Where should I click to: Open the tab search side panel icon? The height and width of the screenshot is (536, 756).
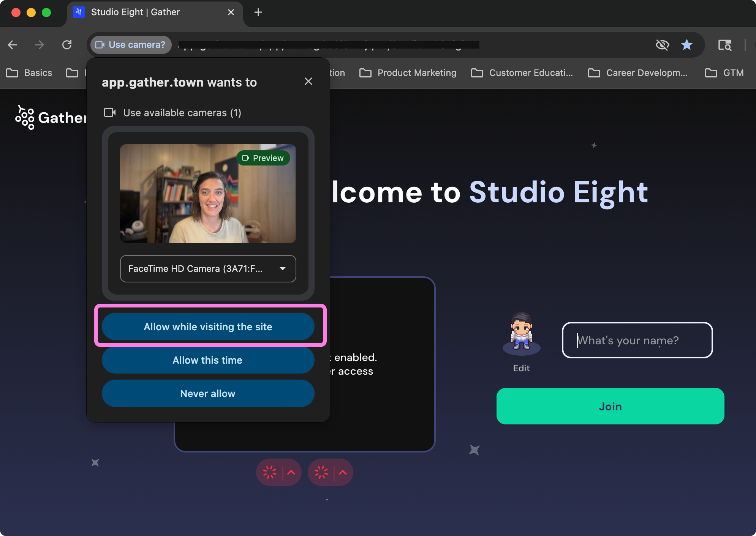724,45
